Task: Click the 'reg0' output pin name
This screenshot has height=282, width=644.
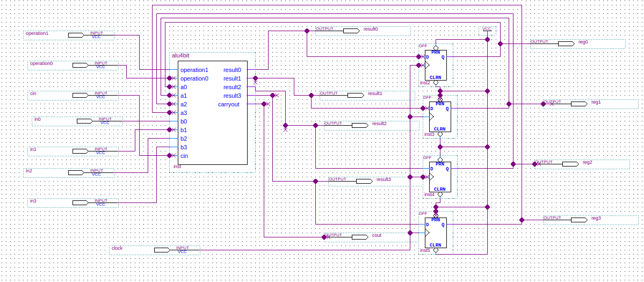Action: 583,42
